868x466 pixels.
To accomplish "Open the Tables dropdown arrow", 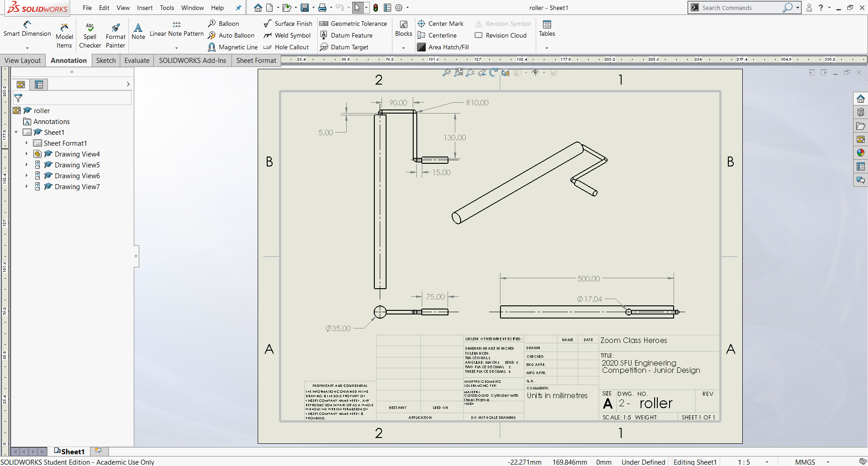I will [547, 48].
